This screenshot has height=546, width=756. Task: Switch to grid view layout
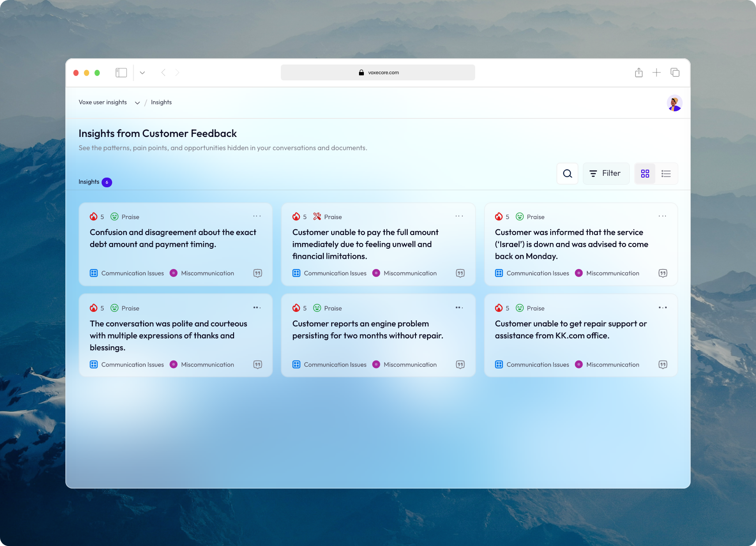[645, 173]
